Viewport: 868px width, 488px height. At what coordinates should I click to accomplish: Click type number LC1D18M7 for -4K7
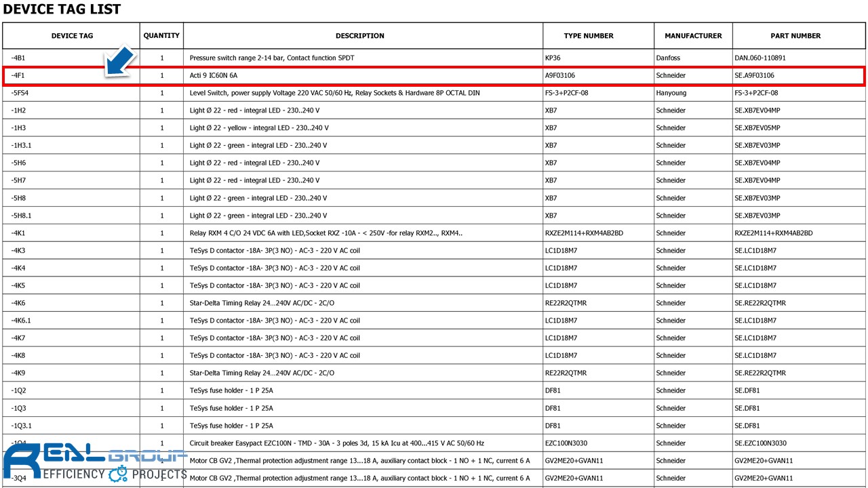[x=561, y=338]
